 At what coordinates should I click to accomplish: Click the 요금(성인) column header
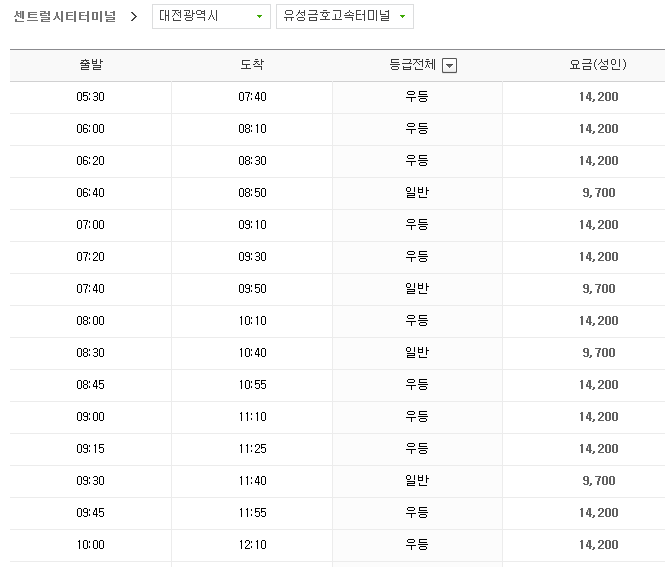coord(598,64)
